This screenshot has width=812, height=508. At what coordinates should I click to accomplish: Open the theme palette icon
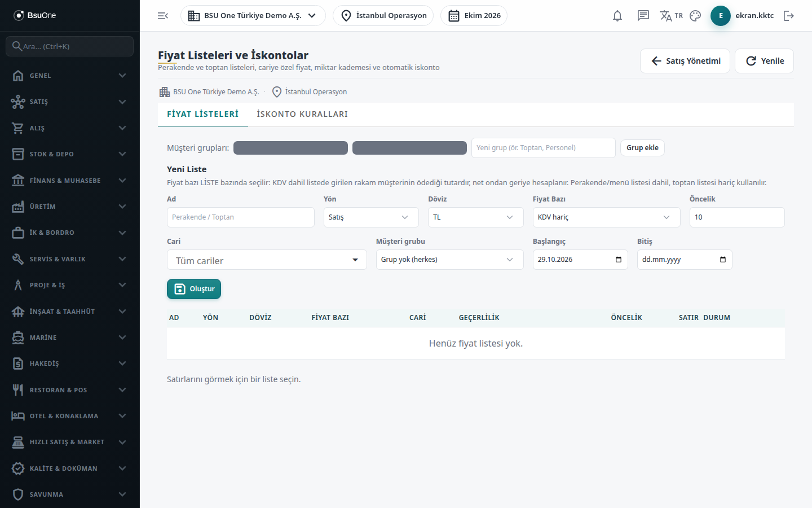tap(695, 16)
